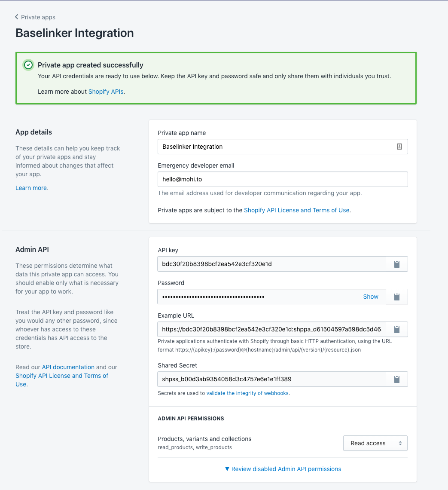Click the Learn more link under App details
Viewport: 448px width, 490px height.
(x=30, y=188)
